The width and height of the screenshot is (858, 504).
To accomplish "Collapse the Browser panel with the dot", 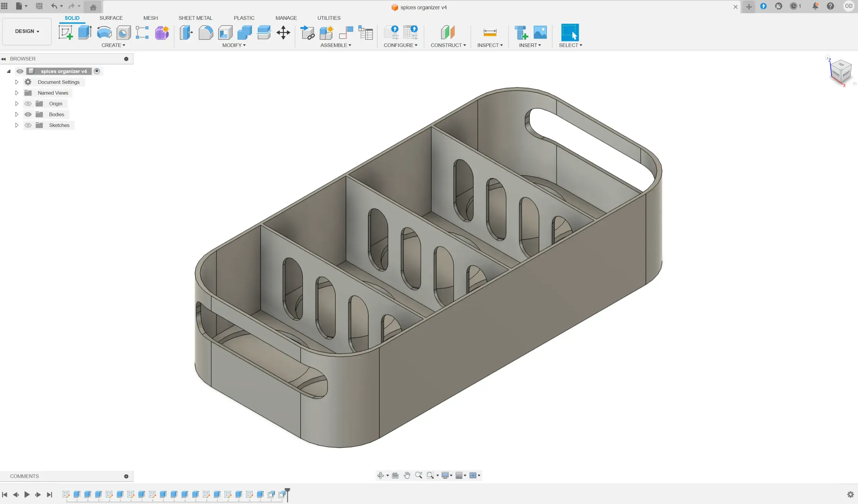I will coord(126,59).
